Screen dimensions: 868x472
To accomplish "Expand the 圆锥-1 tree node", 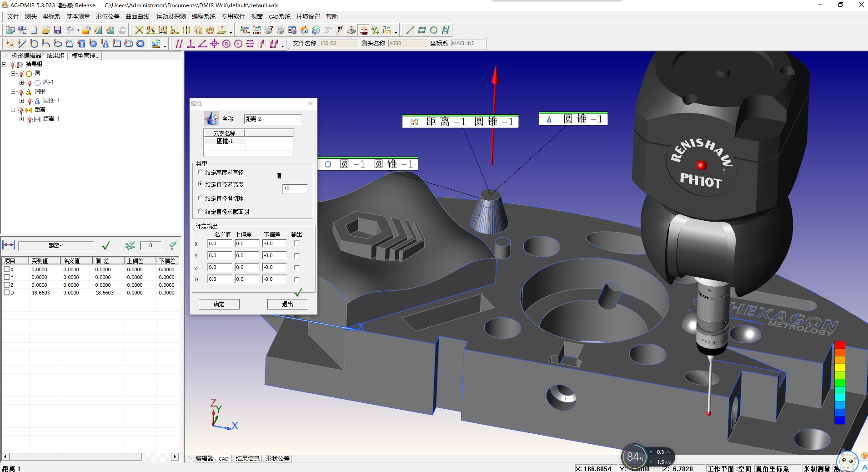I will coord(21,101).
